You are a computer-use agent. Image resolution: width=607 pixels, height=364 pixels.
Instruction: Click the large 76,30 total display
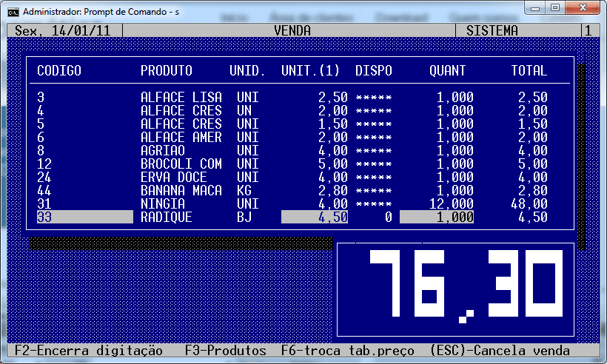tap(456, 289)
